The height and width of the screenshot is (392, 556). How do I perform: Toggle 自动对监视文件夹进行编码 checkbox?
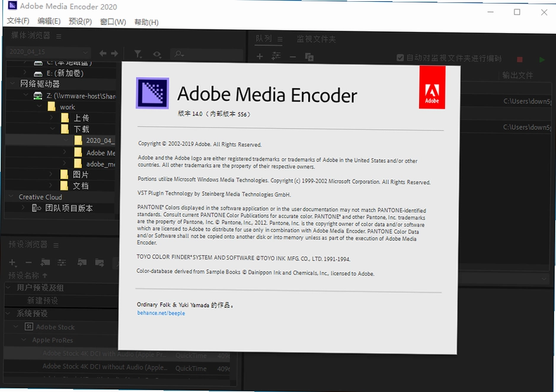(400, 58)
